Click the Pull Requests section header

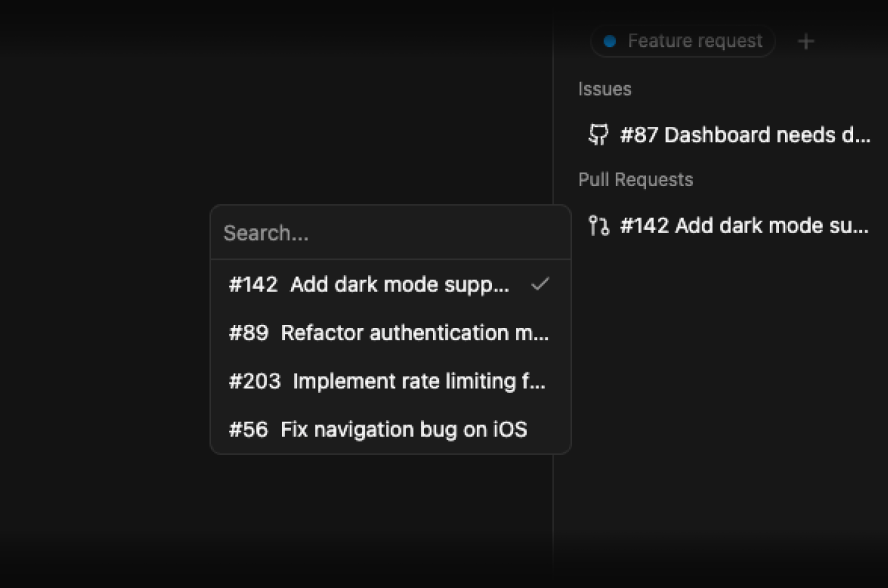(635, 180)
